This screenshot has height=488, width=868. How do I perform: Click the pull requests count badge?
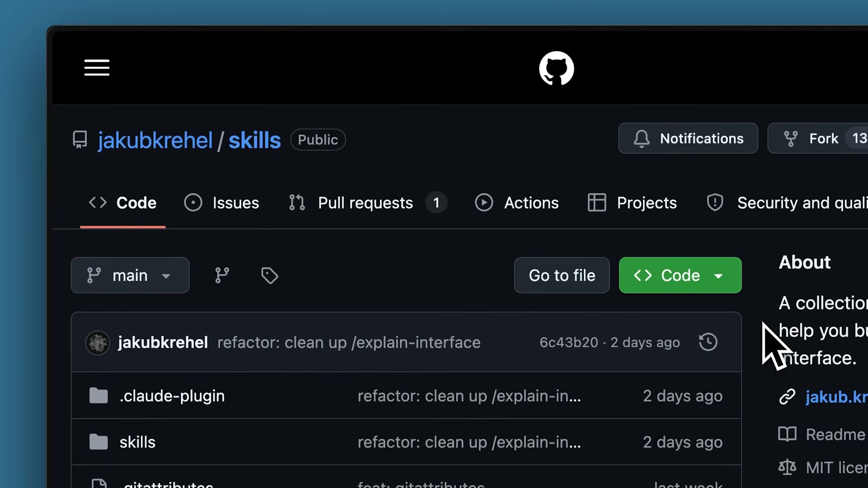[x=436, y=203]
